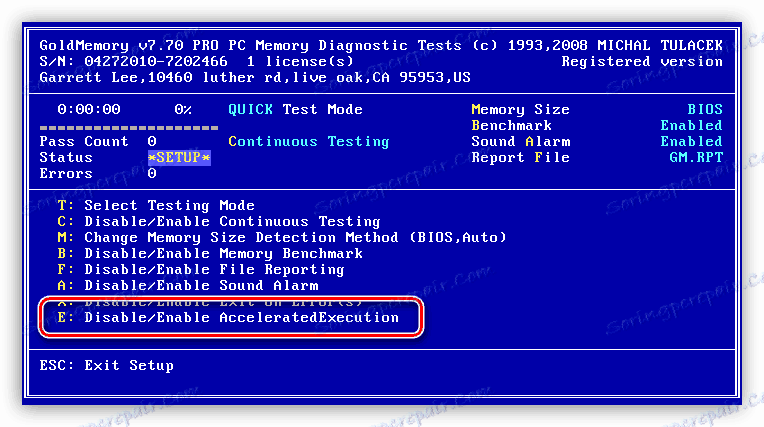Choose 'C: Disable/Enable Continuous Testing'

(219, 222)
